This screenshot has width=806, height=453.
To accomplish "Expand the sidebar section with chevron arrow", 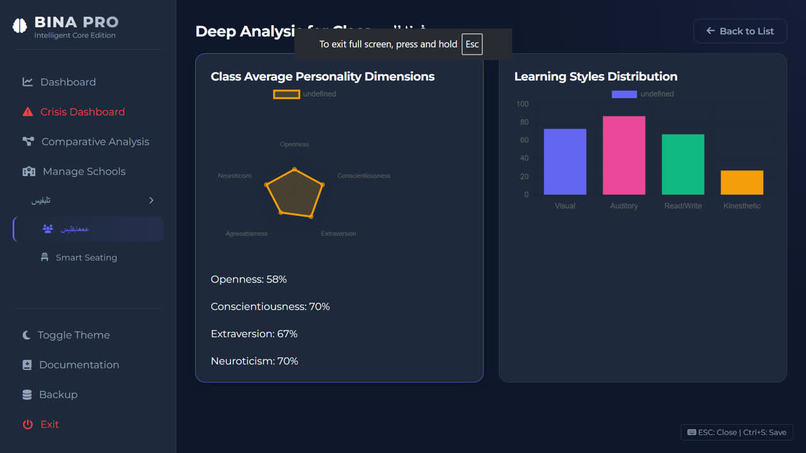I will point(151,200).
